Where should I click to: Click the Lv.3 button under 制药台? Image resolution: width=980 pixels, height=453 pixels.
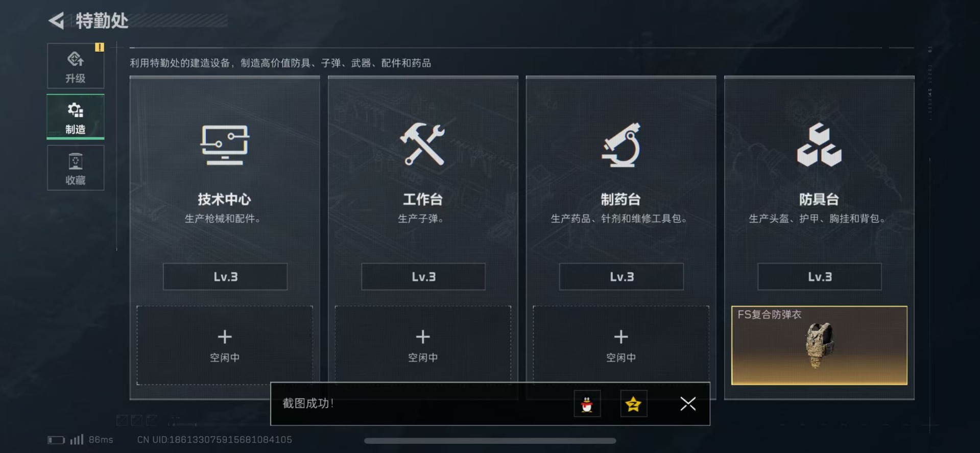[622, 277]
